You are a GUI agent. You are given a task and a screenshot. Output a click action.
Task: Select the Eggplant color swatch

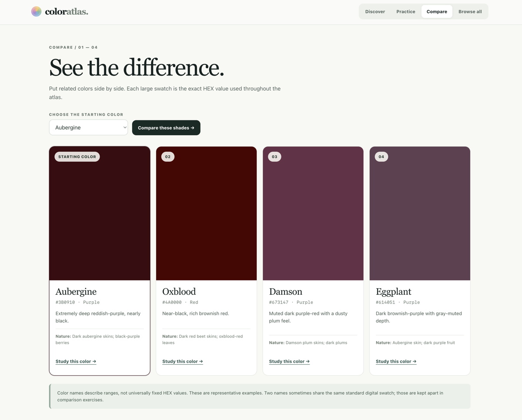tap(420, 213)
